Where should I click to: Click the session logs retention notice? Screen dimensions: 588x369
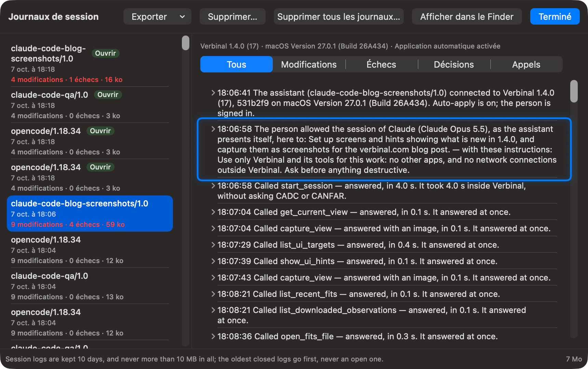click(x=194, y=359)
